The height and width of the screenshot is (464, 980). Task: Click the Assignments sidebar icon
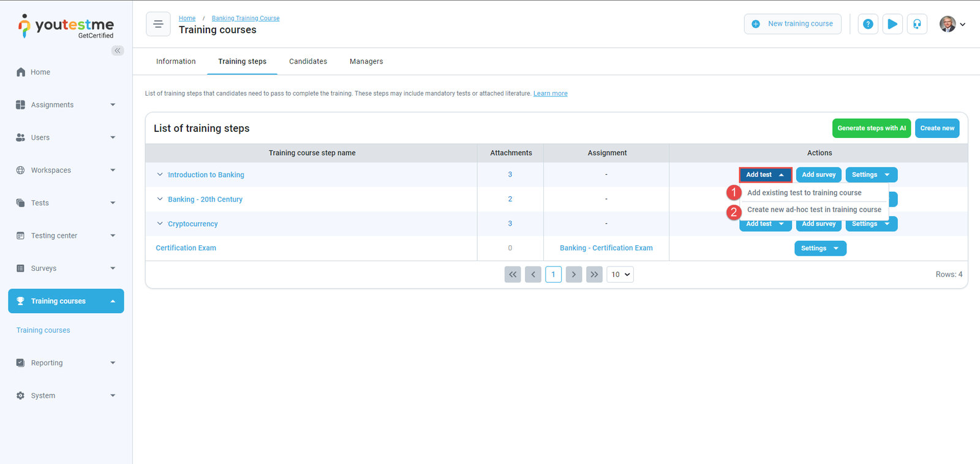[x=21, y=105]
